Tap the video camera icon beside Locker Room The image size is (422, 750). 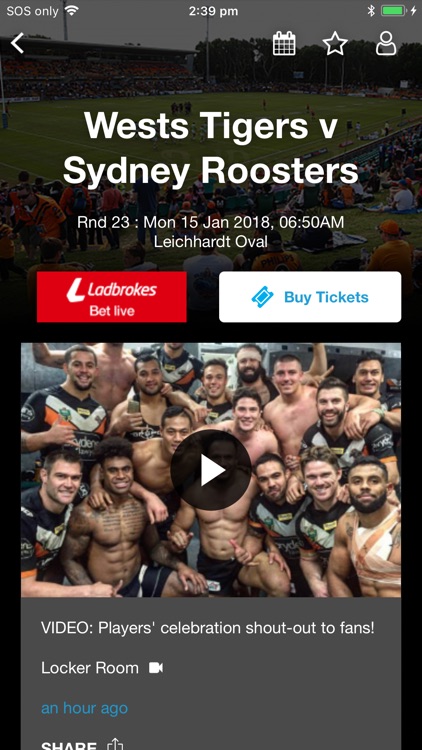156,668
